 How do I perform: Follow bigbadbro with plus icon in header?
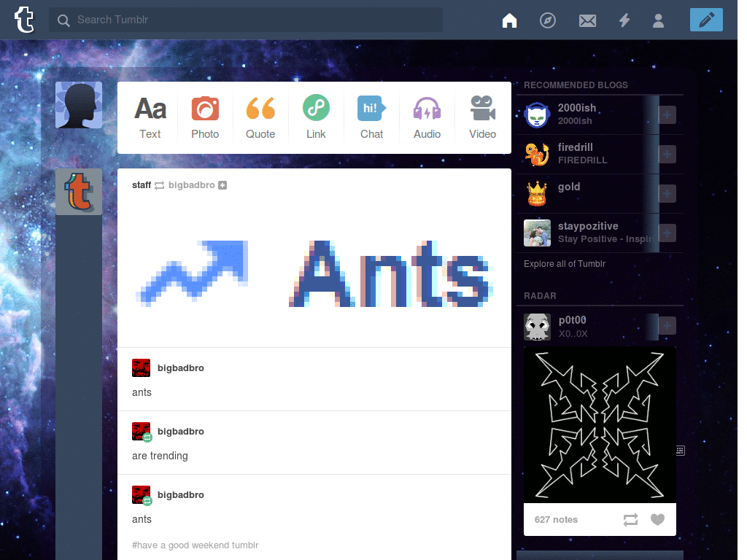[222, 185]
